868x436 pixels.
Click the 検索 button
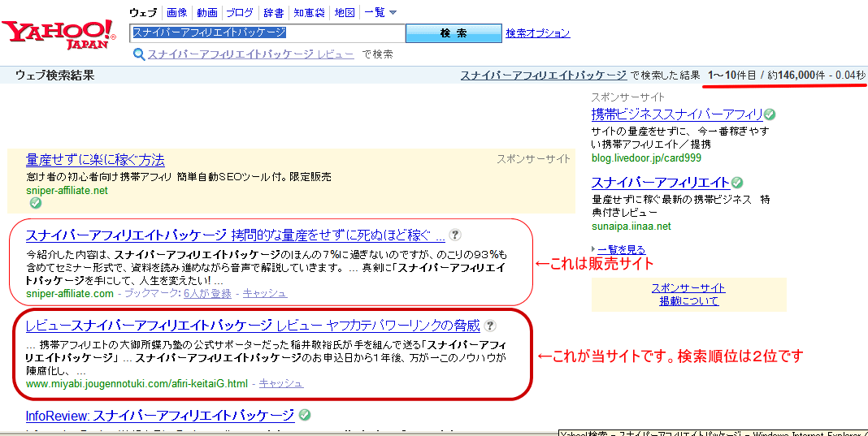coord(454,33)
